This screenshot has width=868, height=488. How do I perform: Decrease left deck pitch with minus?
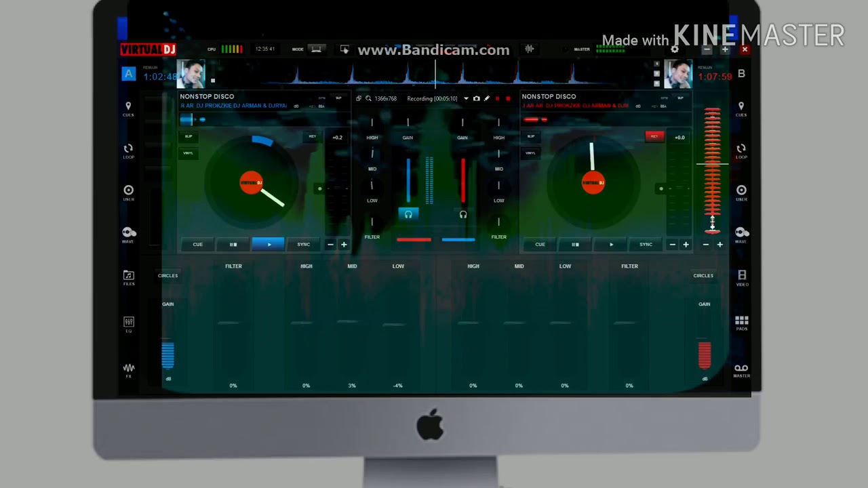330,245
